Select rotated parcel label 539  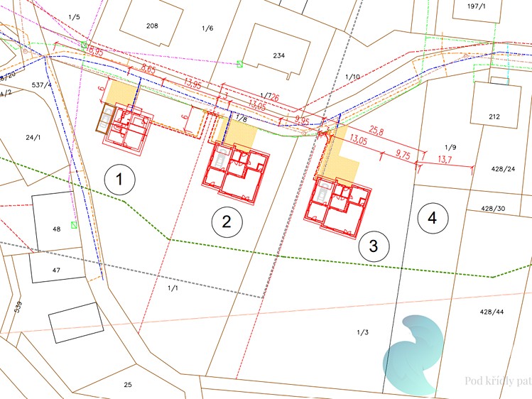(x=18, y=307)
